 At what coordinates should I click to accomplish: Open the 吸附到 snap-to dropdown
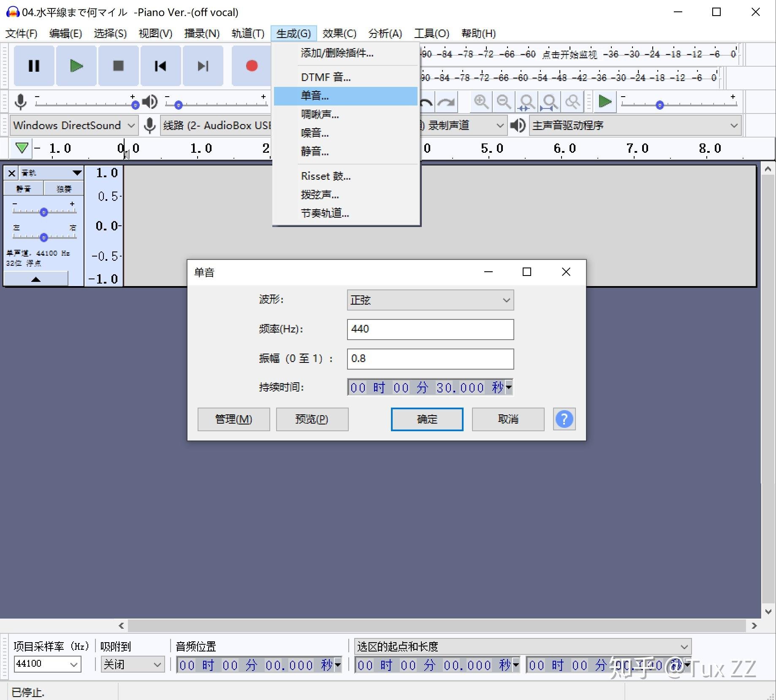click(133, 664)
